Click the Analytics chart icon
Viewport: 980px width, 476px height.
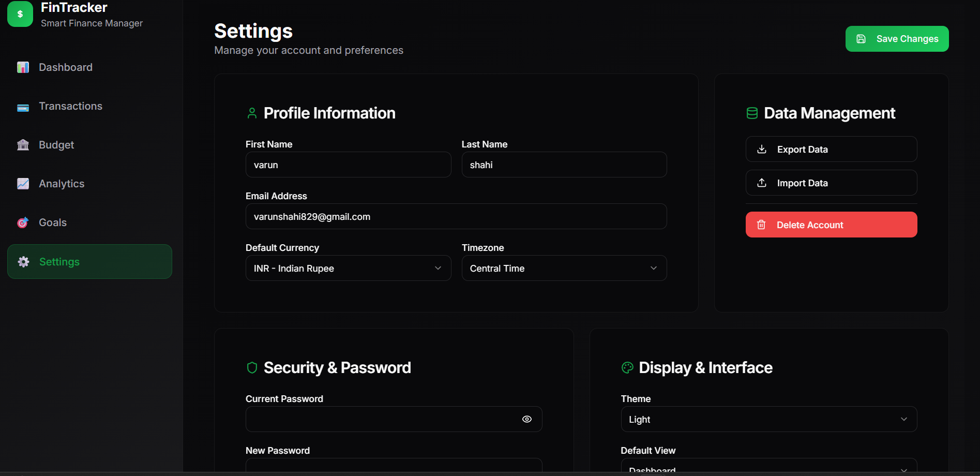[23, 184]
